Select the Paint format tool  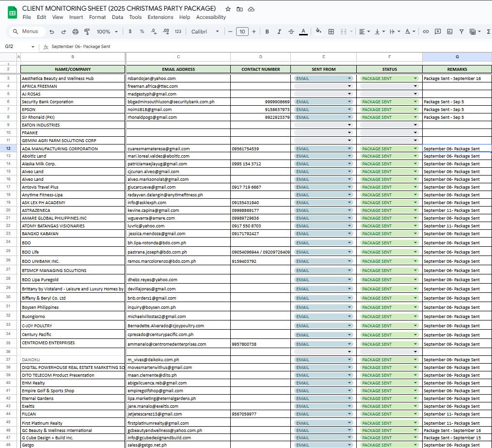pos(87,32)
